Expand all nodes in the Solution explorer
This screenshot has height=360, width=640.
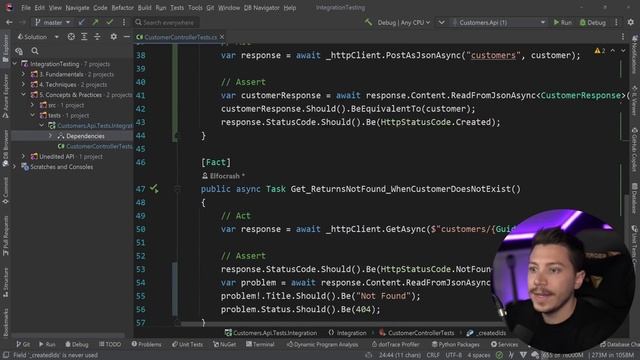[x=84, y=37]
